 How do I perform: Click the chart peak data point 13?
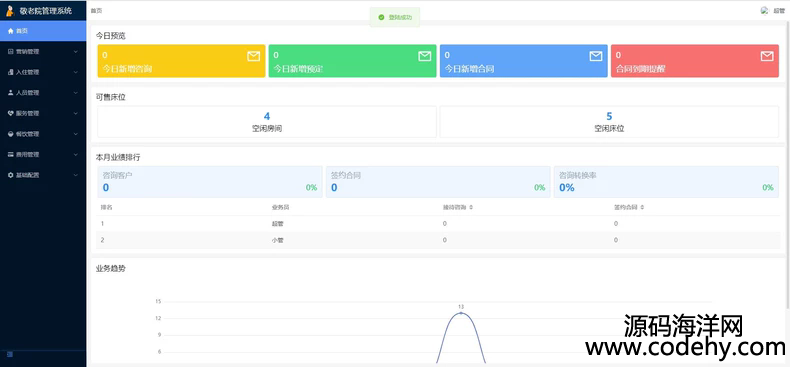click(x=460, y=313)
